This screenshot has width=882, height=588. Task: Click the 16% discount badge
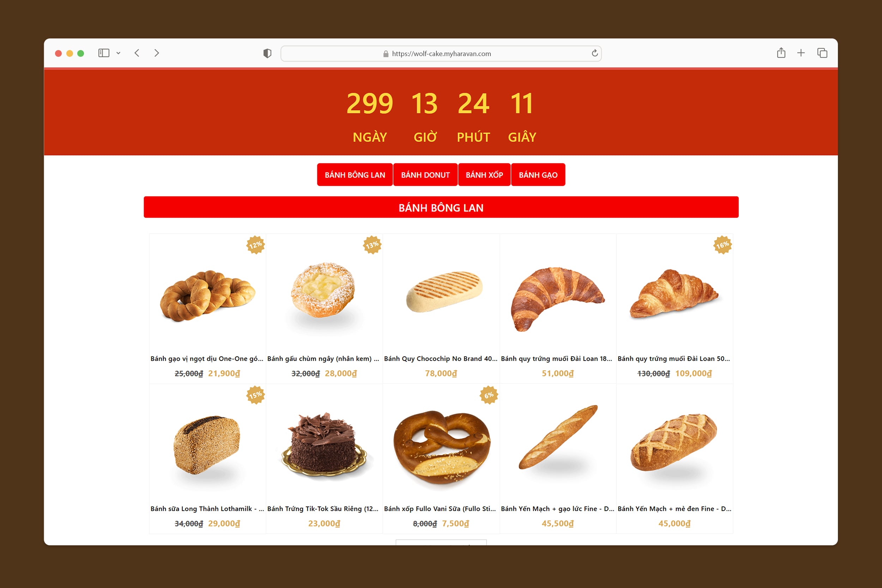(722, 245)
